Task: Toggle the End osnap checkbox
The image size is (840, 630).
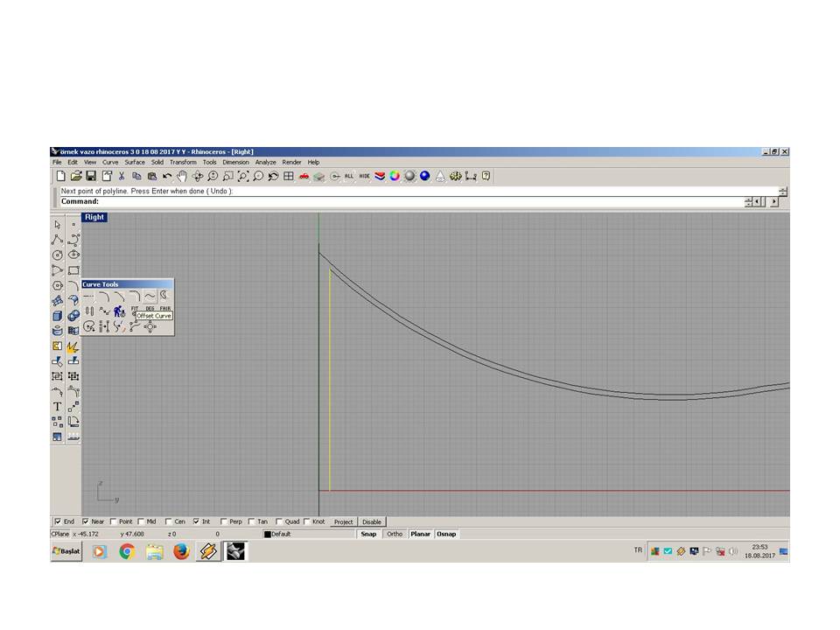Action: [58, 521]
